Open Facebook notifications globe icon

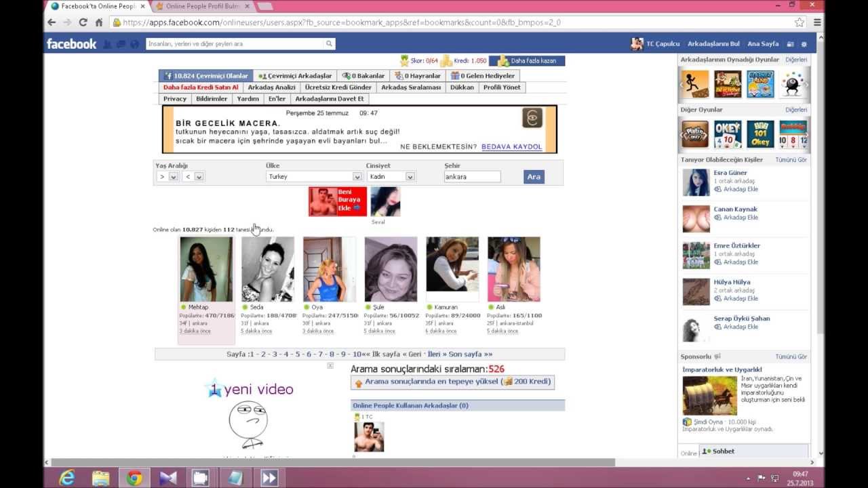pyautogui.click(x=134, y=44)
